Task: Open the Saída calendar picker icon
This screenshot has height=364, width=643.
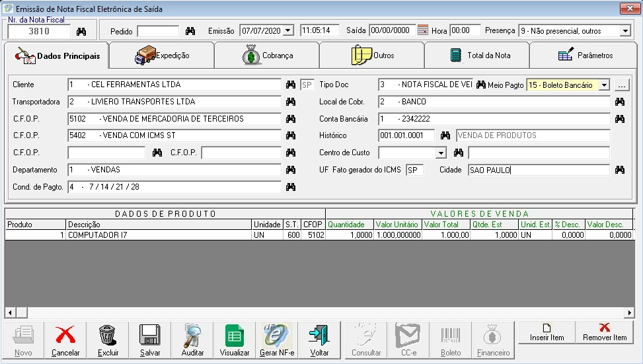Action: [423, 30]
